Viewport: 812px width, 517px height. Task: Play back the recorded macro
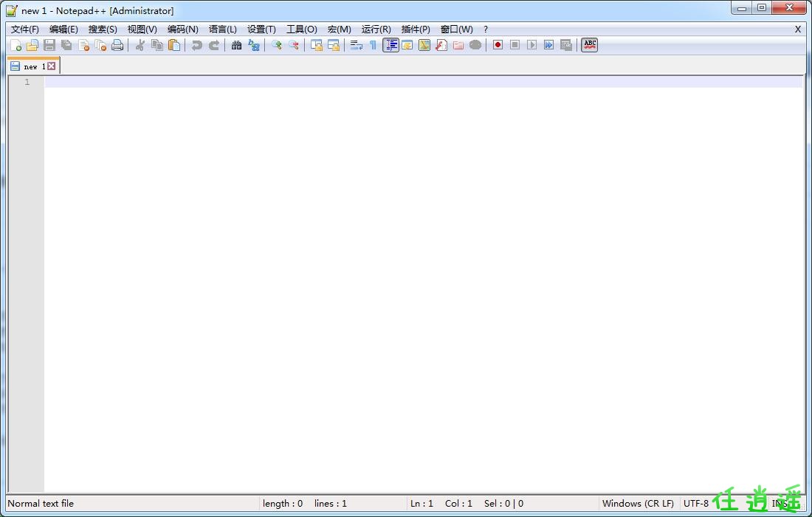pos(531,46)
